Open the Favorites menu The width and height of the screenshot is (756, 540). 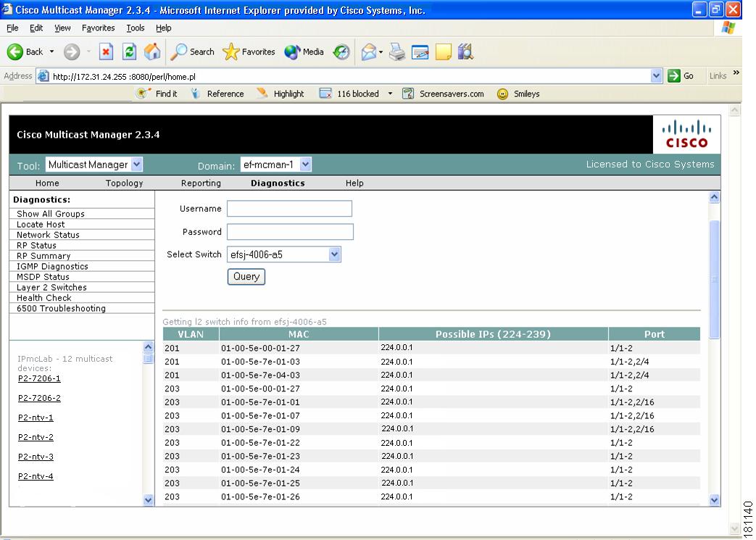coord(99,28)
